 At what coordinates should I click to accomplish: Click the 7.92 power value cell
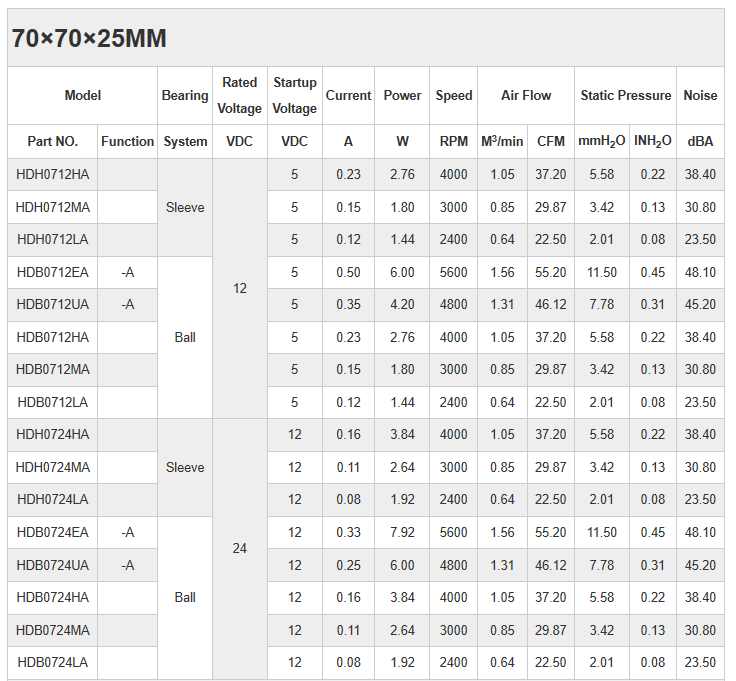402,533
